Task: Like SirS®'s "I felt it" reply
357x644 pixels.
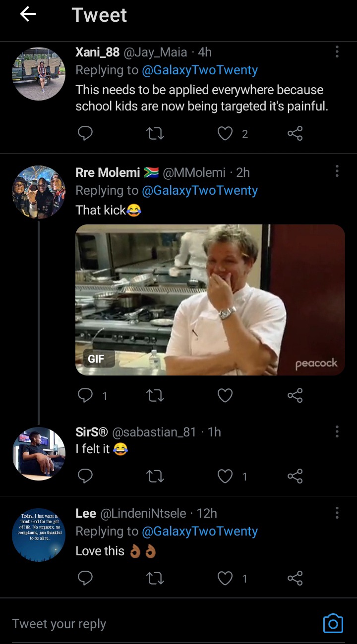Action: click(x=226, y=476)
